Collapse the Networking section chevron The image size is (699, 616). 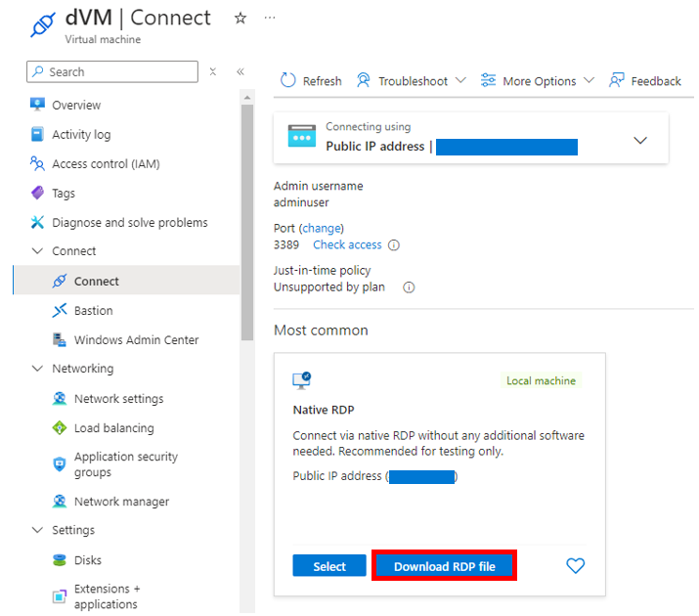pyautogui.click(x=37, y=369)
